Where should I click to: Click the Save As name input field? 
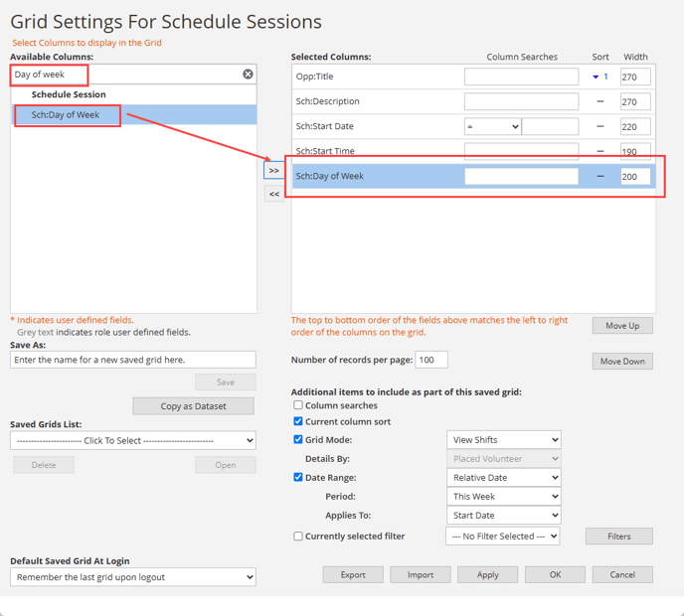(x=133, y=360)
